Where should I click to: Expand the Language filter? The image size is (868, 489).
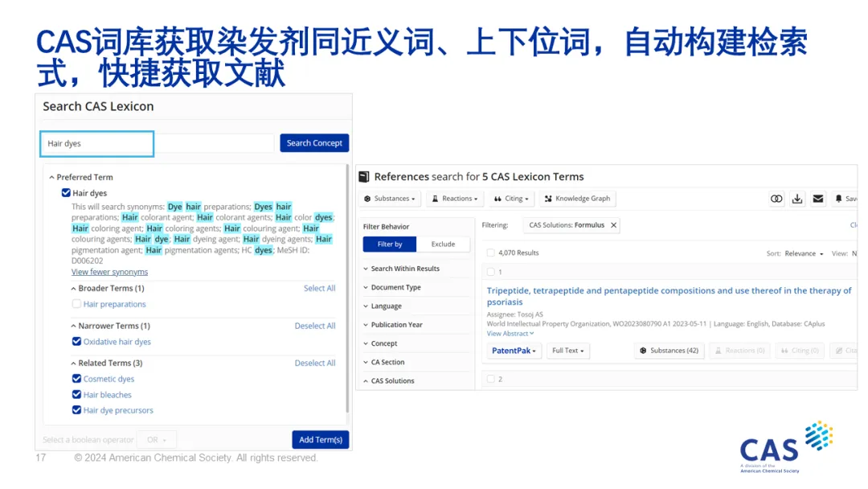tap(383, 306)
